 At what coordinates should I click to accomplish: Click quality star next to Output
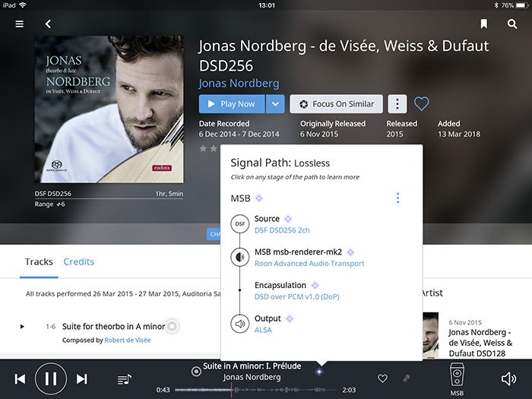coord(290,318)
